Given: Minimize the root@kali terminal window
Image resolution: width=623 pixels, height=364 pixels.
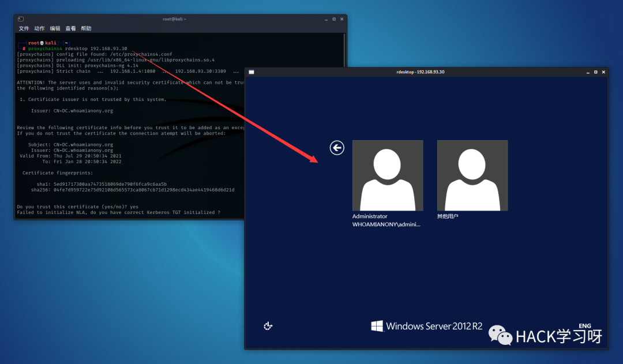Looking at the screenshot, I should [325, 19].
